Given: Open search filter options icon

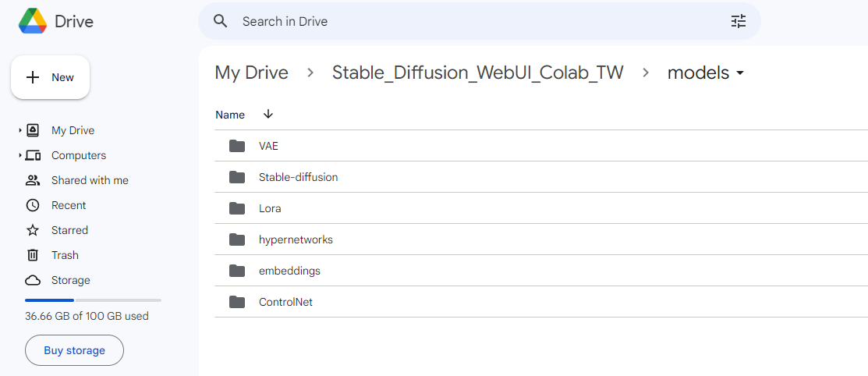Looking at the screenshot, I should (x=739, y=22).
